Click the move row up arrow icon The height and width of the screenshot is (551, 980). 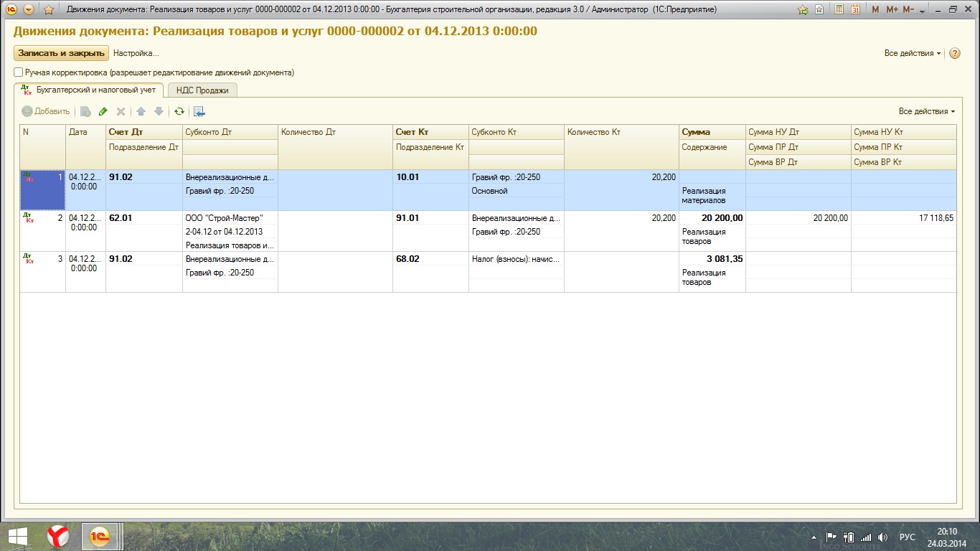(141, 111)
